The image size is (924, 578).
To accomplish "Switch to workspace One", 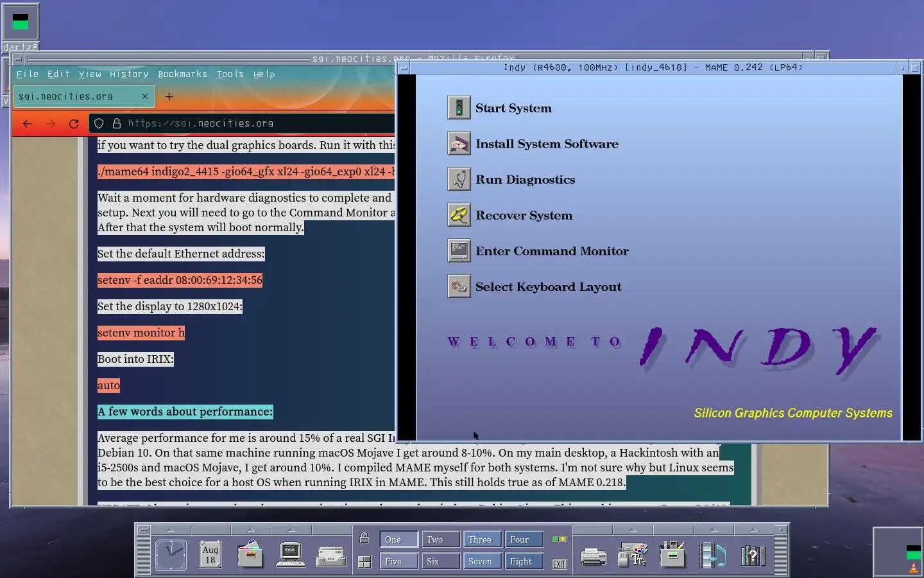I will [x=398, y=539].
